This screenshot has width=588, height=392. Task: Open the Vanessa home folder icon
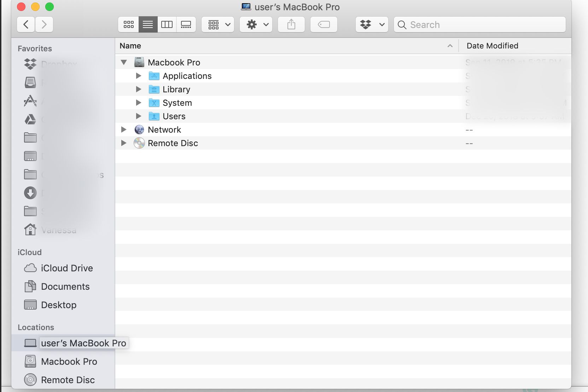(30, 230)
